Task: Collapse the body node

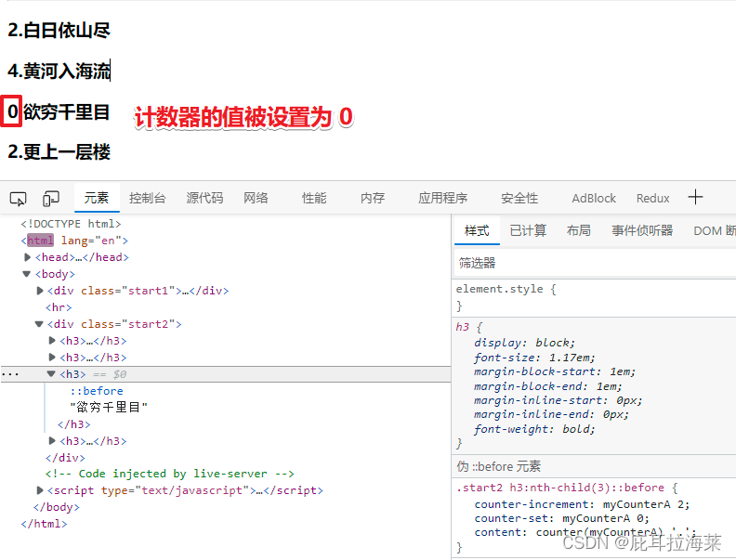Action: tap(27, 274)
